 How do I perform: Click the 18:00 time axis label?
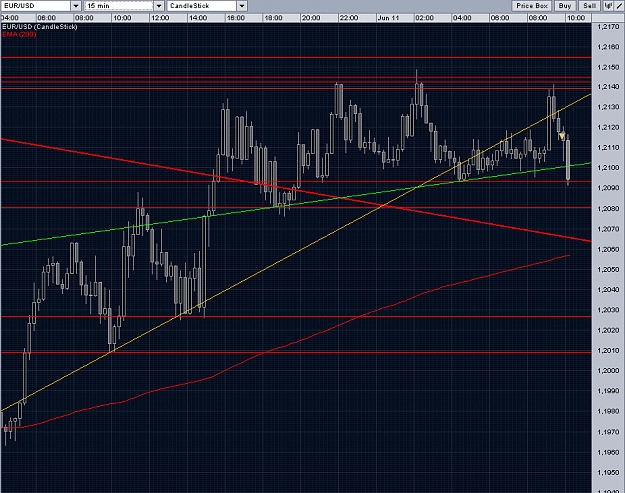pos(273,18)
